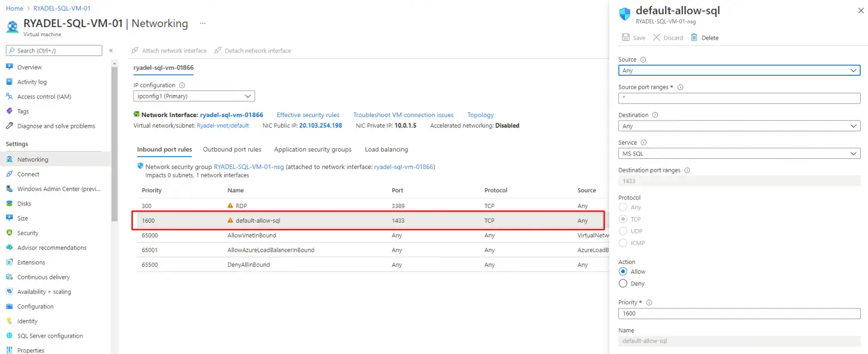Viewport: 868px width, 354px height.
Task: Click Attach network interface in the toolbar
Action: pos(173,50)
